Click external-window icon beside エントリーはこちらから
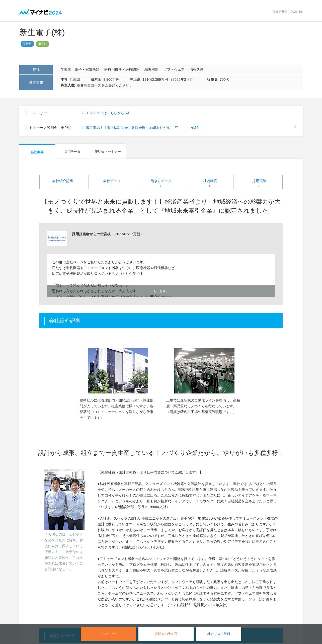 [x=127, y=113]
